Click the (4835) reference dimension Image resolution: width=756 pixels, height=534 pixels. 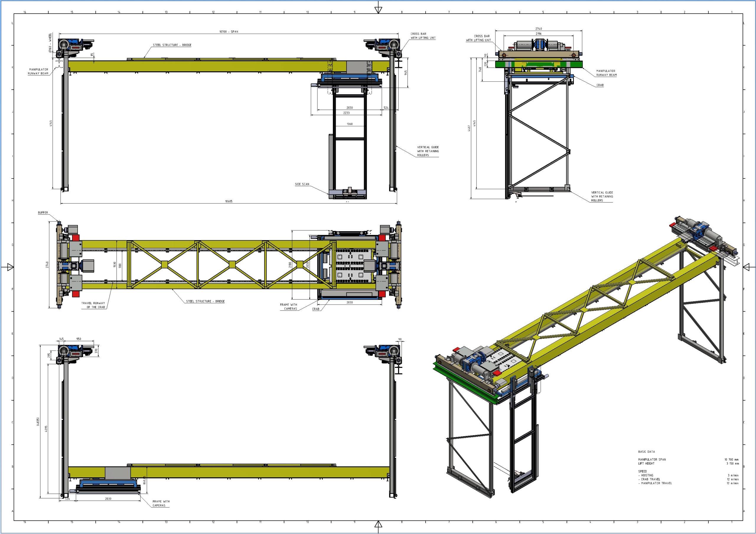(38, 422)
